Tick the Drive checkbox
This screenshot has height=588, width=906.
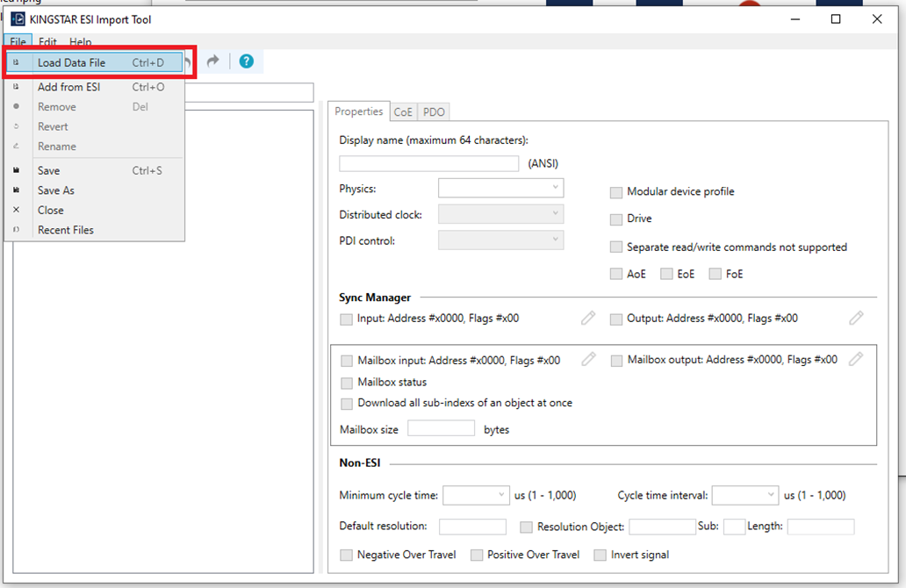click(x=616, y=219)
